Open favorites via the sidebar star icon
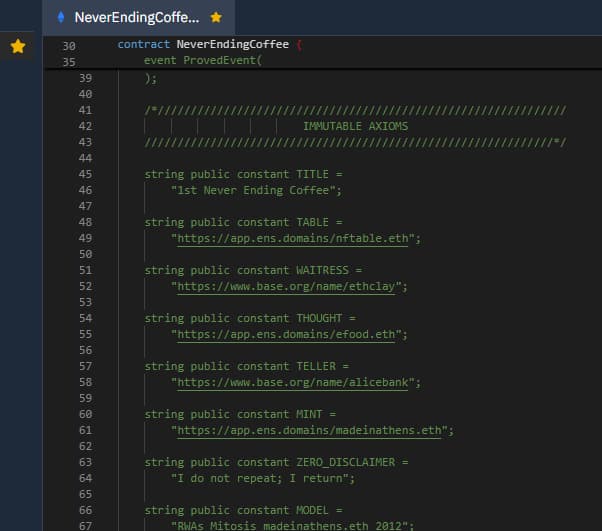 [18, 46]
